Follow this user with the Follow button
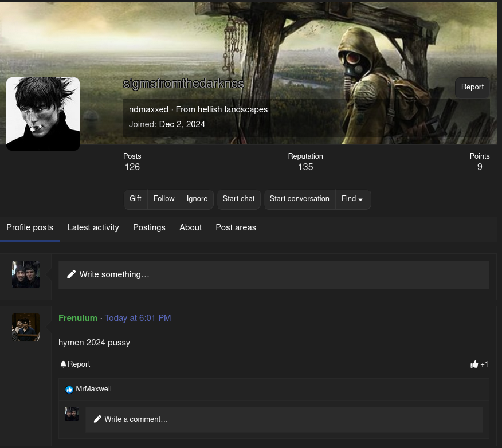Image resolution: width=502 pixels, height=448 pixels. (x=164, y=199)
